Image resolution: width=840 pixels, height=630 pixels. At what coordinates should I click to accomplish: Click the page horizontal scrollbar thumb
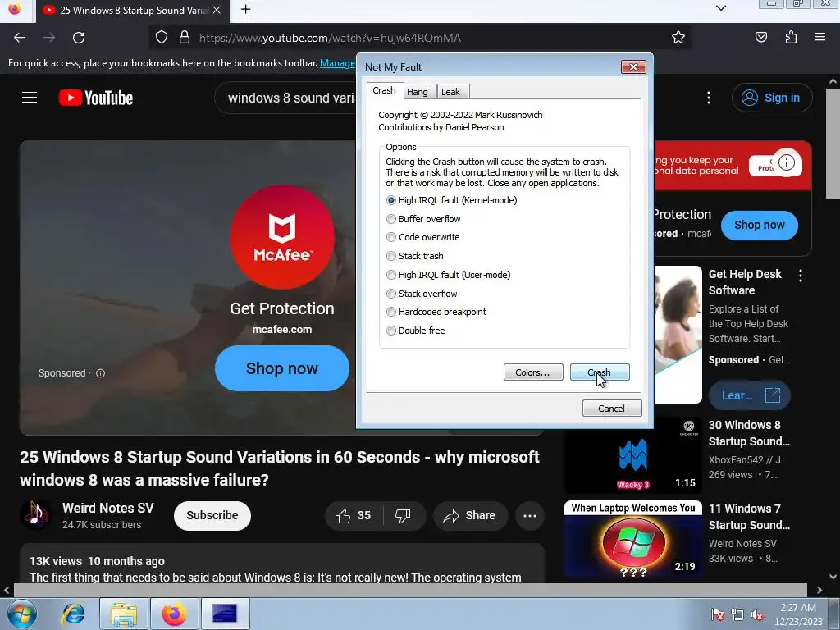[x=410, y=590]
